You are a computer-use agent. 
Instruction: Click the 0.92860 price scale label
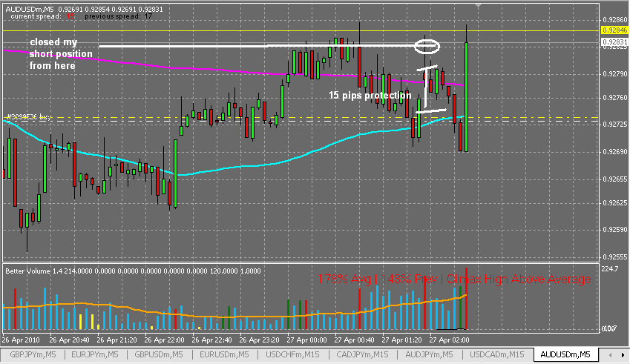(x=615, y=20)
